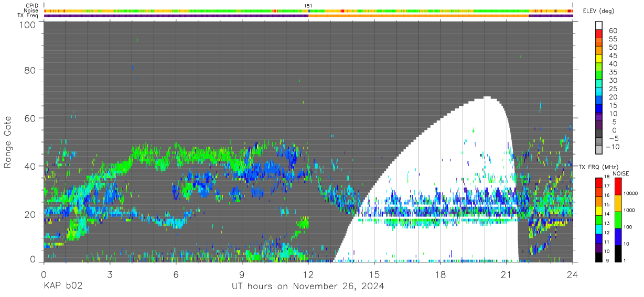Pick the orange swatch in NOISE color bar
644x297 pixels.
(x=618, y=203)
